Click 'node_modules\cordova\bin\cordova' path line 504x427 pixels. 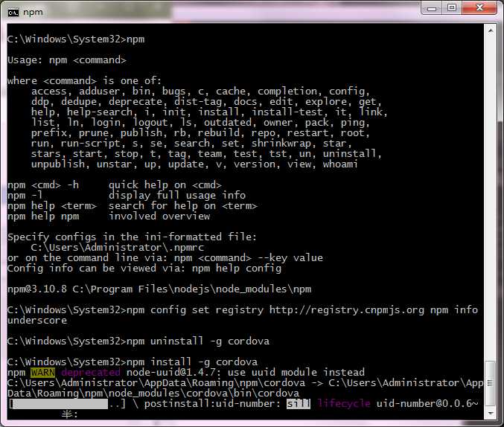pyautogui.click(x=153, y=394)
